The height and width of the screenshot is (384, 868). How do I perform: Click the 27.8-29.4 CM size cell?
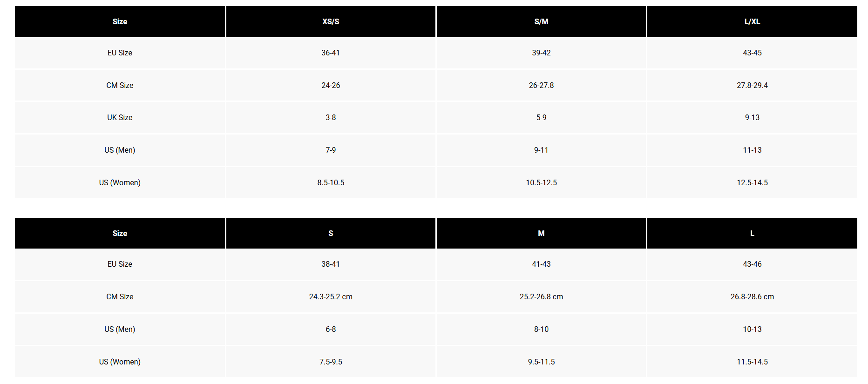(752, 85)
